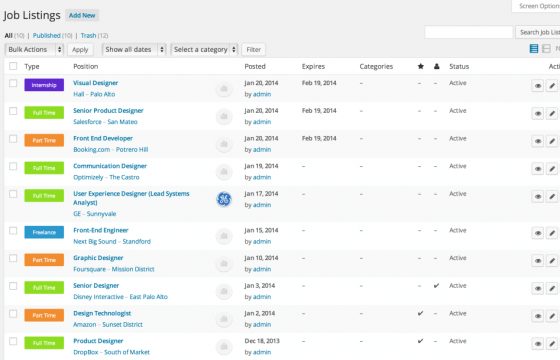Sort by the featured star column header
The height and width of the screenshot is (360, 560).
[421, 66]
